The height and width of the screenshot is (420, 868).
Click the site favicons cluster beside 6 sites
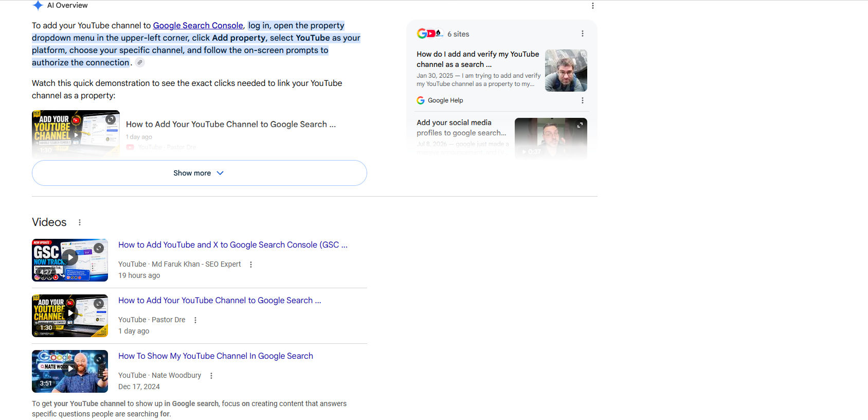point(430,33)
